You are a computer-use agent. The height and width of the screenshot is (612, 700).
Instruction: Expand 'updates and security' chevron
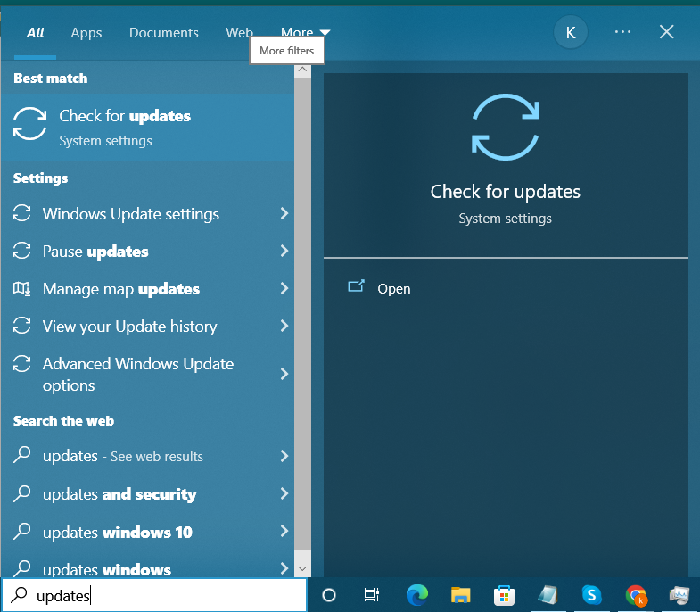tap(284, 493)
